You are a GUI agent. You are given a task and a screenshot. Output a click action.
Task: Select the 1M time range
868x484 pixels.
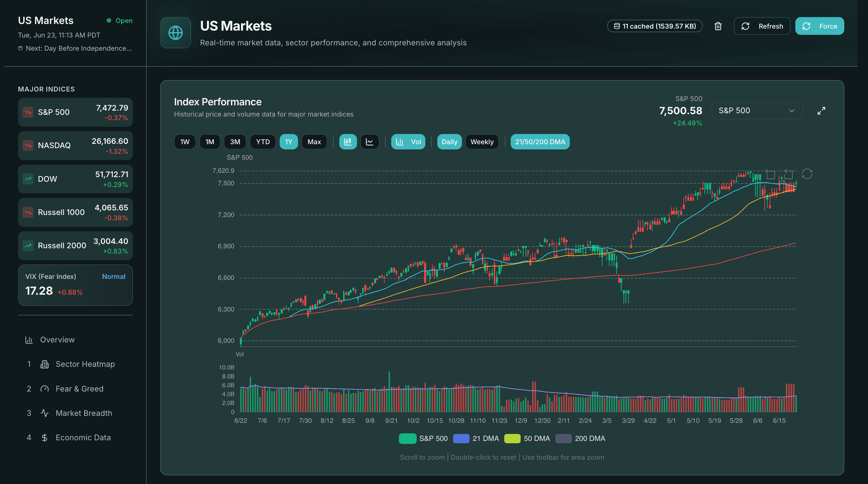click(210, 142)
